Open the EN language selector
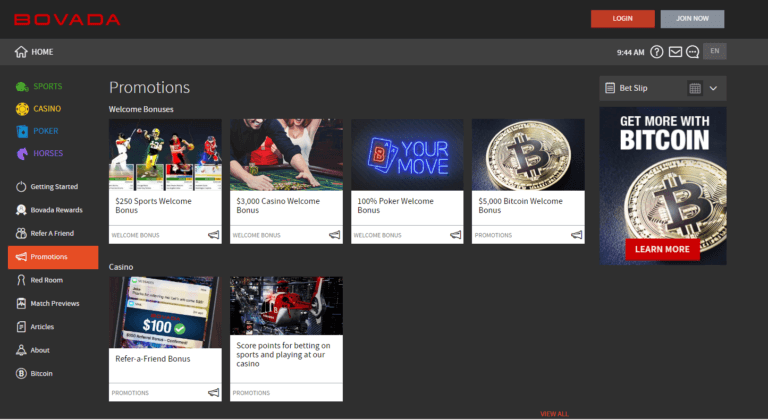Viewport: 768px width, 420px height. [x=715, y=51]
